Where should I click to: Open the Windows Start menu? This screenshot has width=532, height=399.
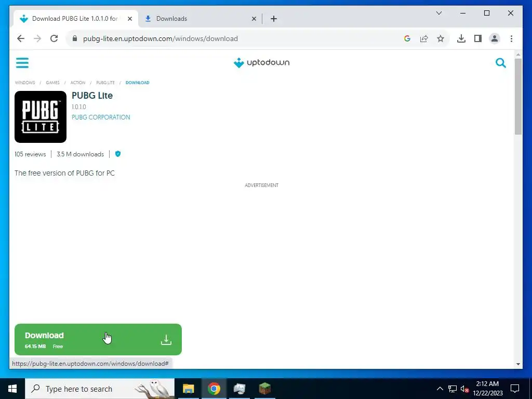coord(12,389)
